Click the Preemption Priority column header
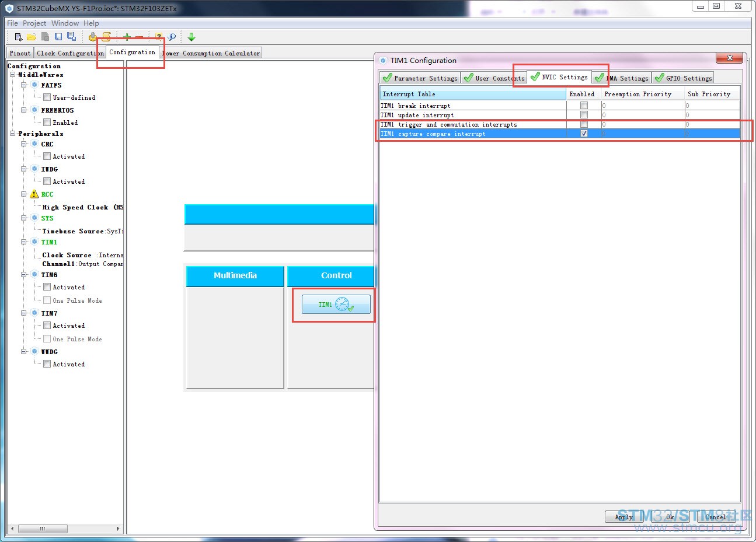The width and height of the screenshot is (756, 542). [x=643, y=94]
